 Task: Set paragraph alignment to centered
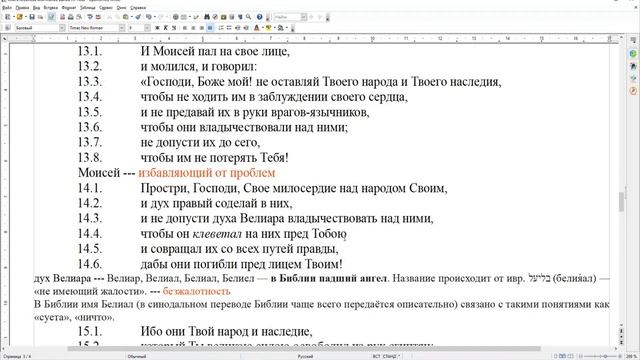click(x=193, y=28)
